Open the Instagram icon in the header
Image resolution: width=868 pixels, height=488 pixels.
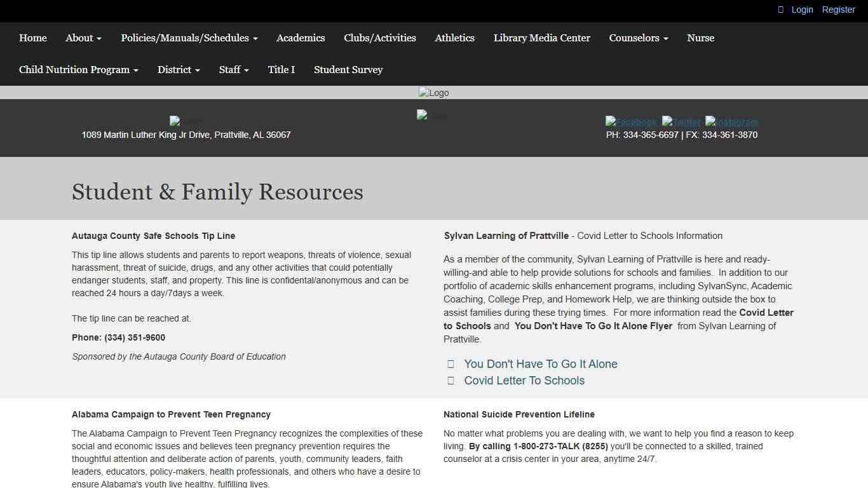pyautogui.click(x=731, y=122)
